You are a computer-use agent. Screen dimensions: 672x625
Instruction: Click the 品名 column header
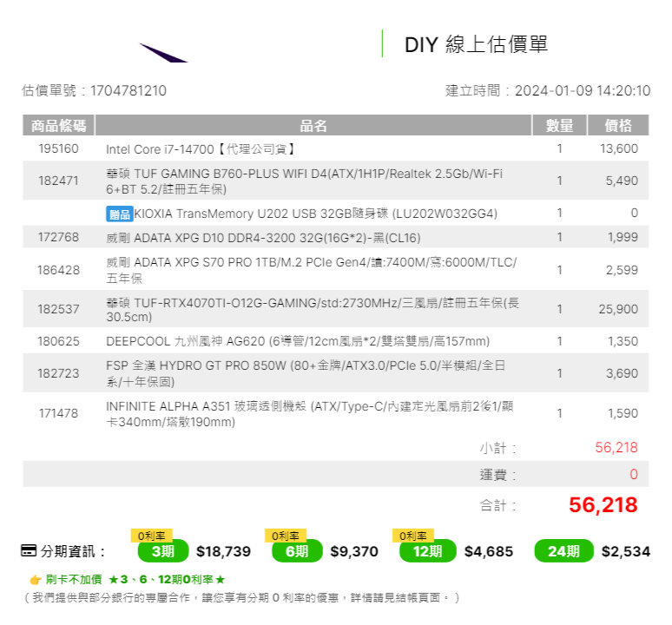[313, 126]
